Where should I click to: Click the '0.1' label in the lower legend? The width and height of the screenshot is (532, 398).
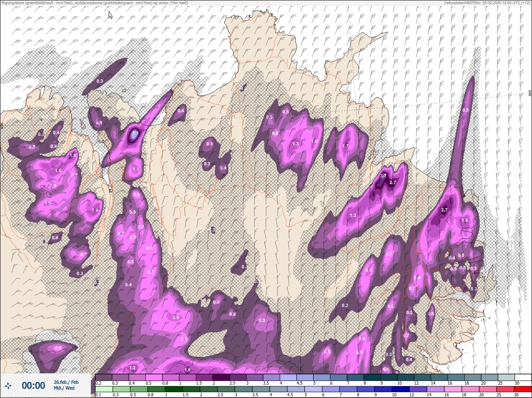coord(98,395)
